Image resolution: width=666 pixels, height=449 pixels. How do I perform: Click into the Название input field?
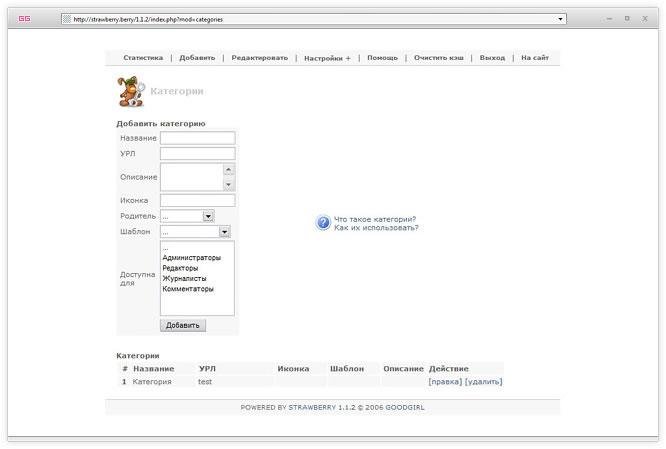[198, 138]
